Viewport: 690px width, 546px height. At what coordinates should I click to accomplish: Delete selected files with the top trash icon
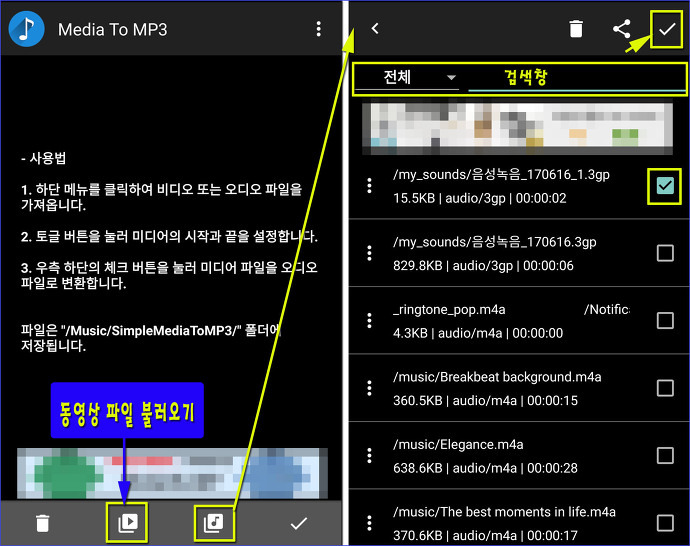click(576, 29)
